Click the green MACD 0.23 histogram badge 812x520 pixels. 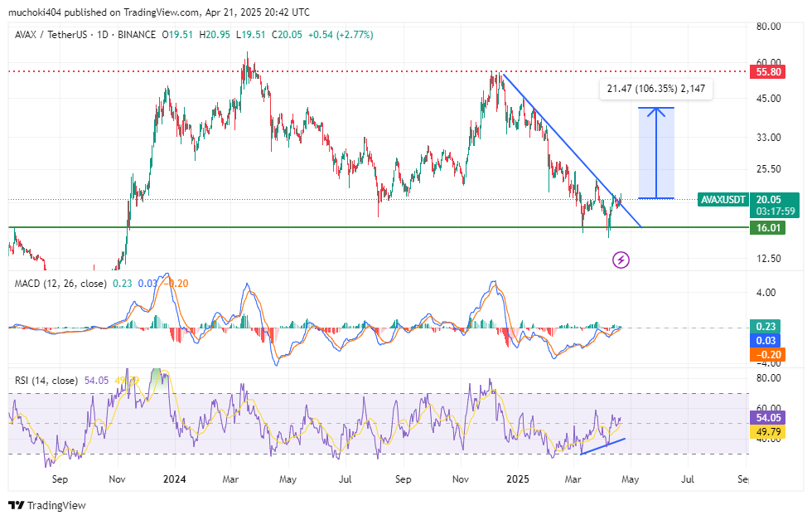click(766, 327)
